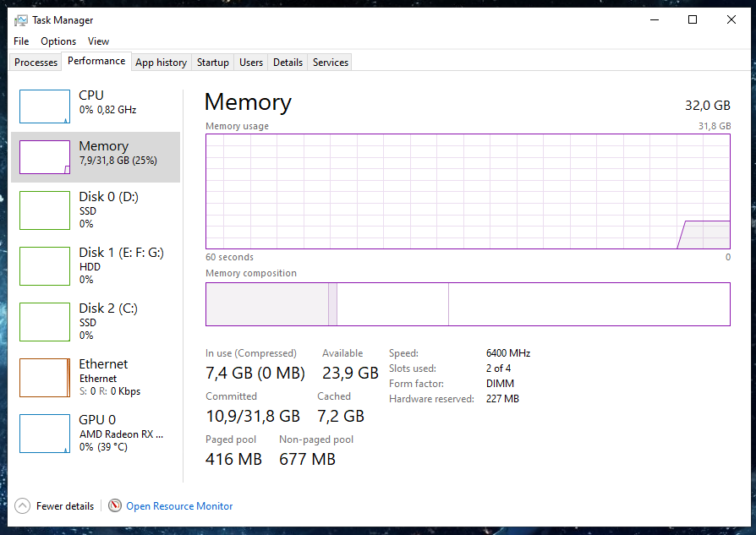The width and height of the screenshot is (756, 535).
Task: Click the Disk 0 (D:) graph thumbnail
Action: pos(45,210)
